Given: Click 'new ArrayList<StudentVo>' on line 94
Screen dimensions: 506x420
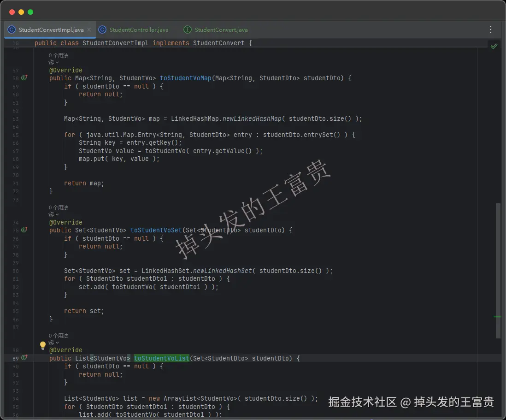Looking at the screenshot, I should [193, 398].
